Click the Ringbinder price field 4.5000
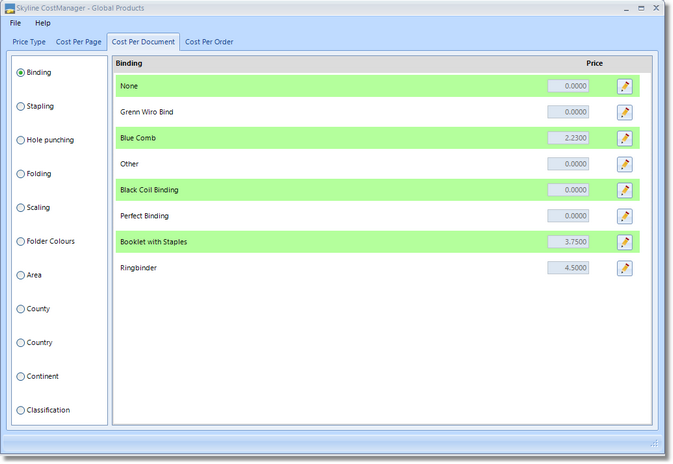This screenshot has height=464, width=673. 568,268
